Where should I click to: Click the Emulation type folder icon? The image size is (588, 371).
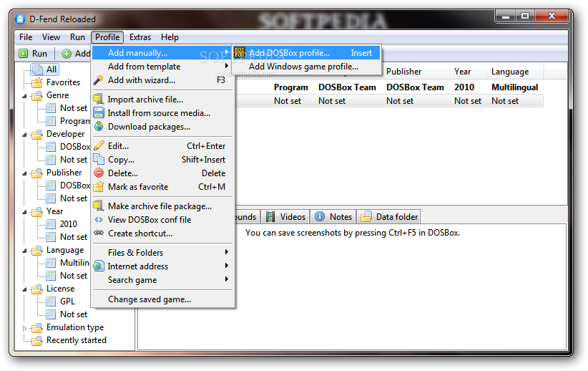click(x=37, y=327)
